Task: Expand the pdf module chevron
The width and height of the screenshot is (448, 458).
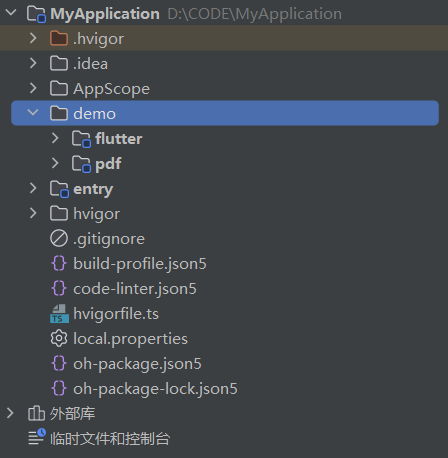Action: pyautogui.click(x=55, y=163)
